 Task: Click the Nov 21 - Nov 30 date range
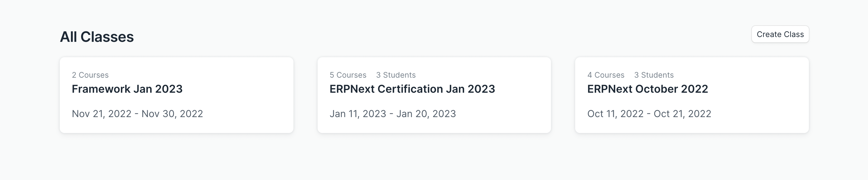point(138,114)
